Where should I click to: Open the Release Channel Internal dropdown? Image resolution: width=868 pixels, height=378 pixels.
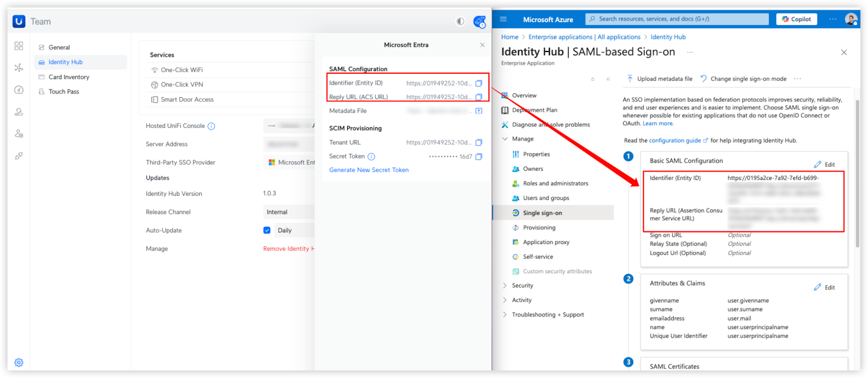point(289,212)
